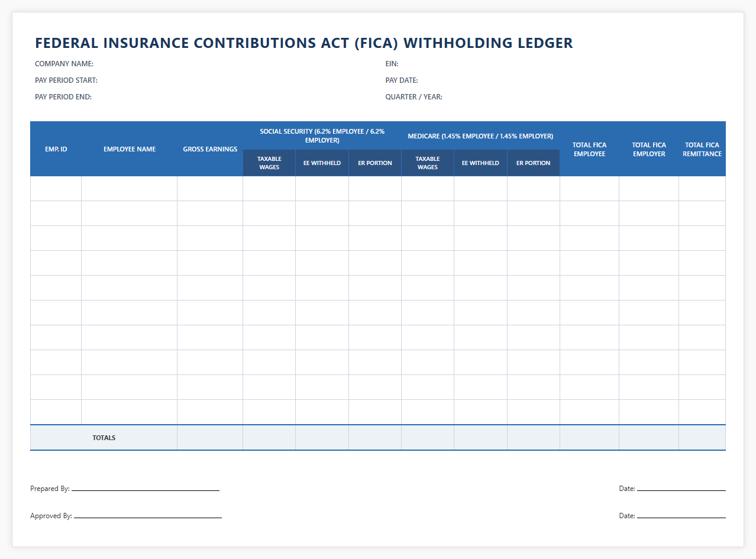
Task: Click ER PORTION under Social Security
Action: 375,163
